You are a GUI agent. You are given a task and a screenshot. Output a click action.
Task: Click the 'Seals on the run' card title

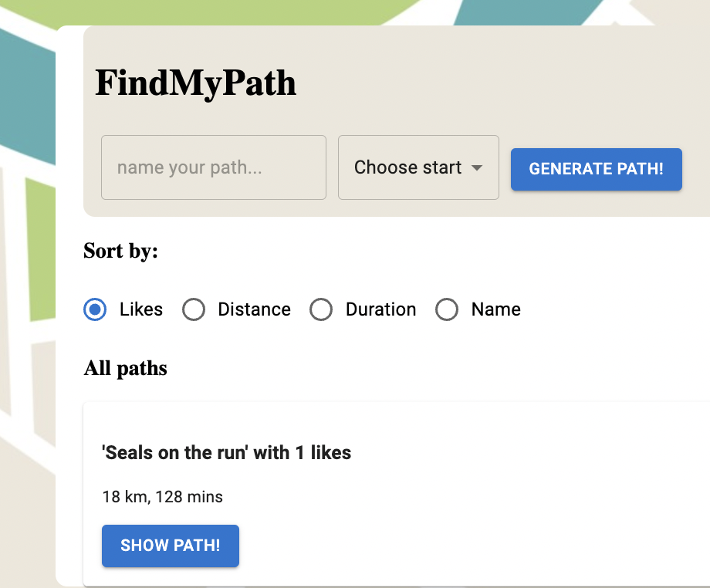(226, 453)
